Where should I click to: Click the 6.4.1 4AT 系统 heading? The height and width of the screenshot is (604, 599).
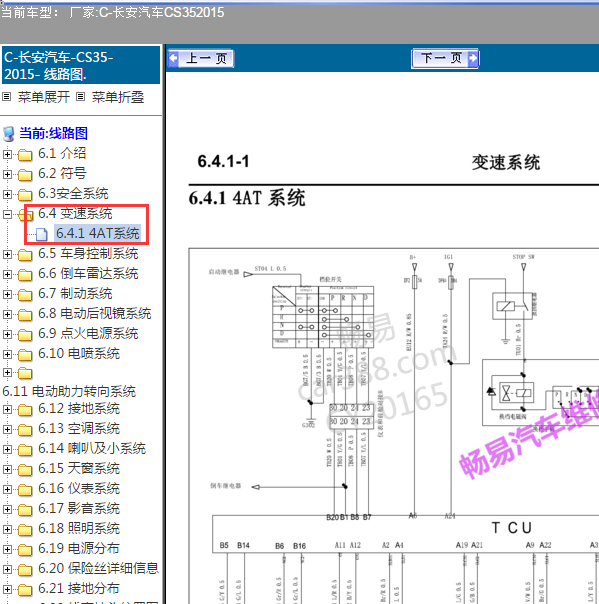247,198
